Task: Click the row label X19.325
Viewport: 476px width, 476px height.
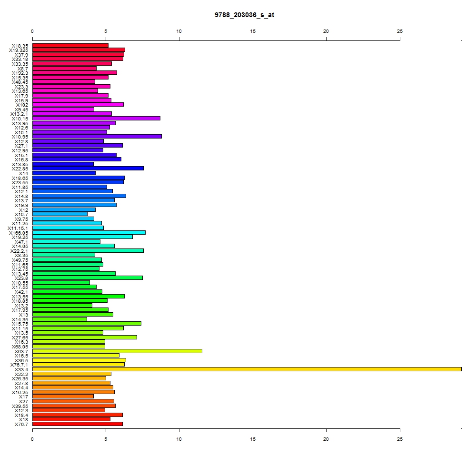Action: point(19,50)
